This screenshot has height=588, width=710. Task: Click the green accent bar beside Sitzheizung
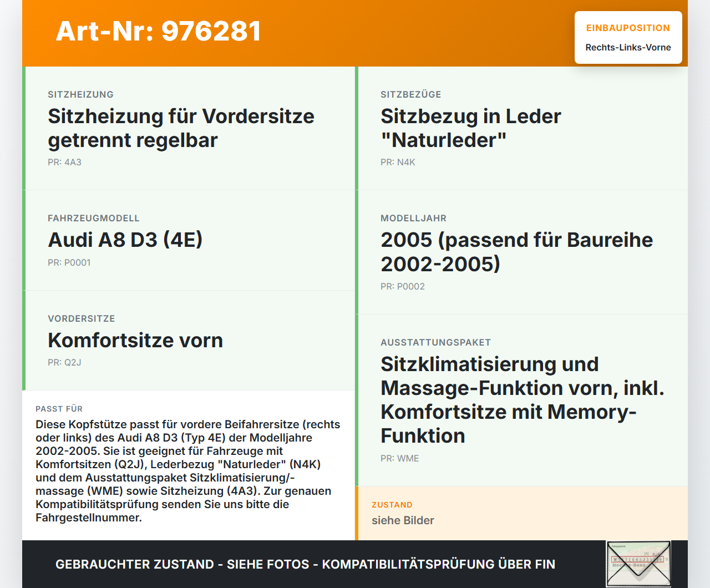point(23,128)
